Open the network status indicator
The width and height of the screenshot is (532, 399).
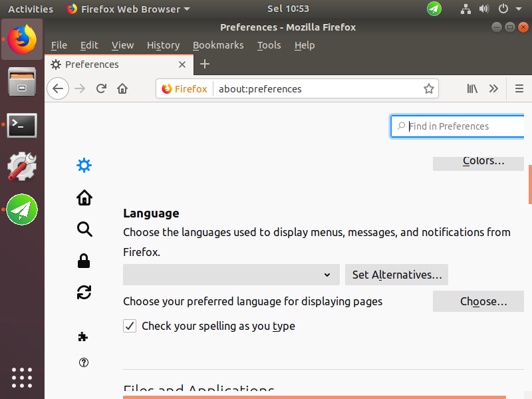[x=465, y=9]
